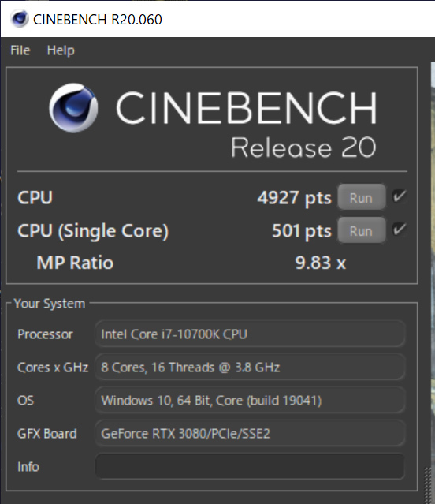435x504 pixels.
Task: Select the Cores x GHz field
Action: [x=250, y=367]
